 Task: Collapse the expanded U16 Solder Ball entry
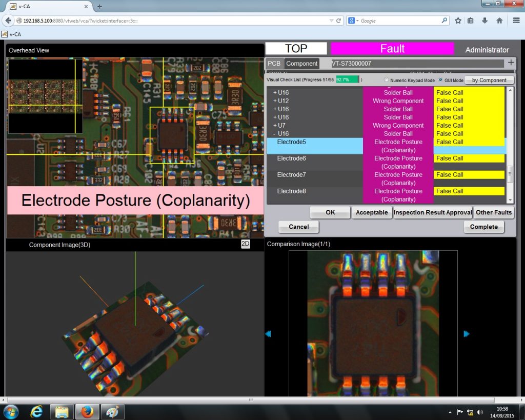click(x=275, y=134)
